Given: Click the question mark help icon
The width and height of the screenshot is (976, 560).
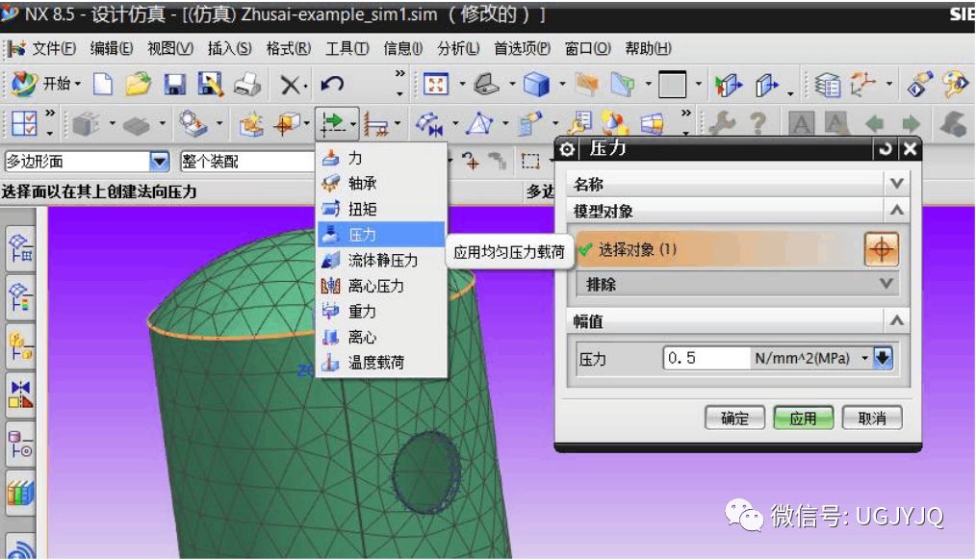Looking at the screenshot, I should (758, 123).
